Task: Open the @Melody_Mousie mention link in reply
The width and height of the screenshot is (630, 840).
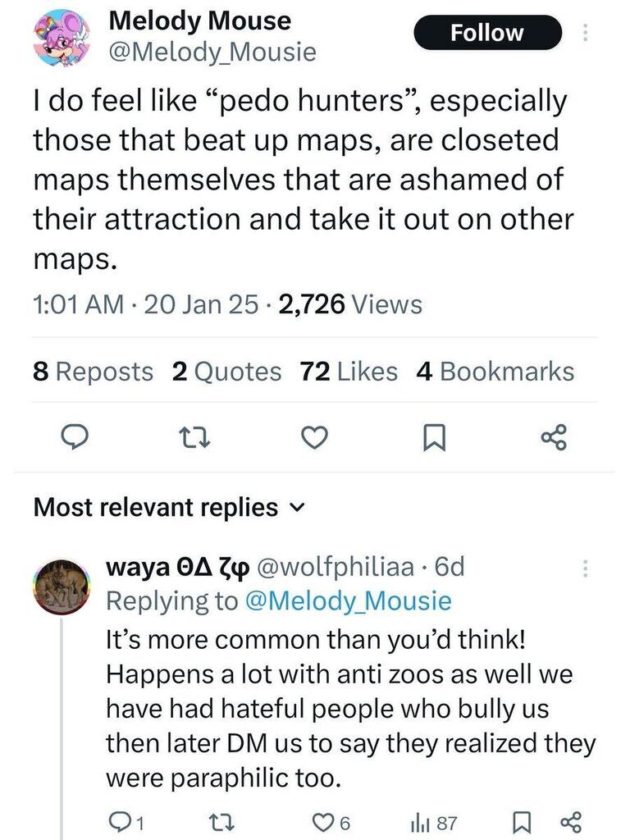Action: click(348, 601)
